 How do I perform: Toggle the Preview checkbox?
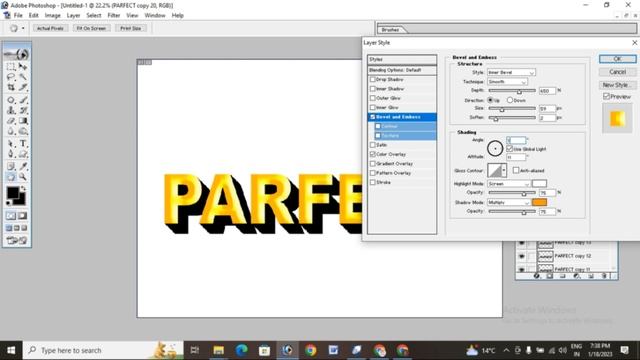coord(607,96)
